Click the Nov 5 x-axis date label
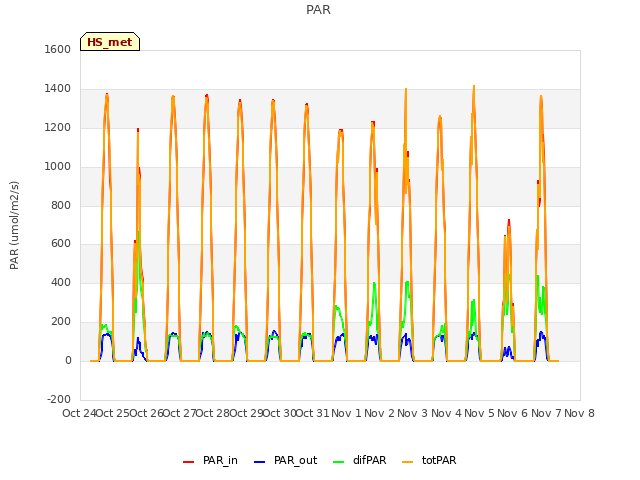This screenshot has height=480, width=640. click(x=479, y=413)
